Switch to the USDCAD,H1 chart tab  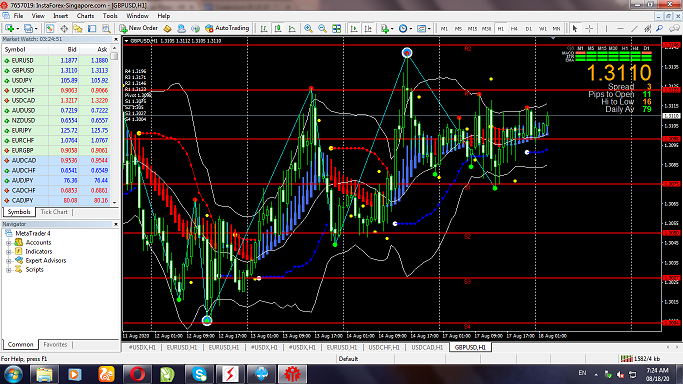pyautogui.click(x=427, y=347)
